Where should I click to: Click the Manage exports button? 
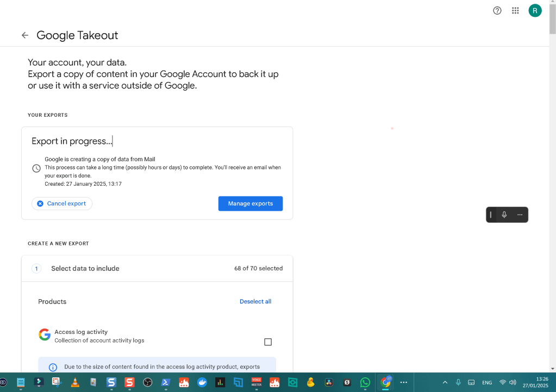click(x=251, y=204)
